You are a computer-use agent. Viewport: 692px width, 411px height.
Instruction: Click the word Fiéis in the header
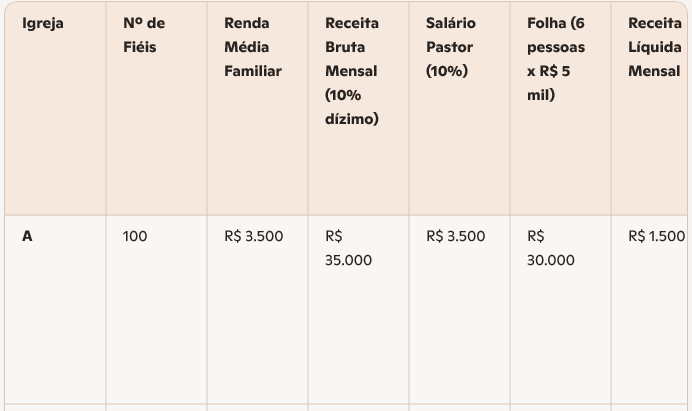(x=140, y=47)
